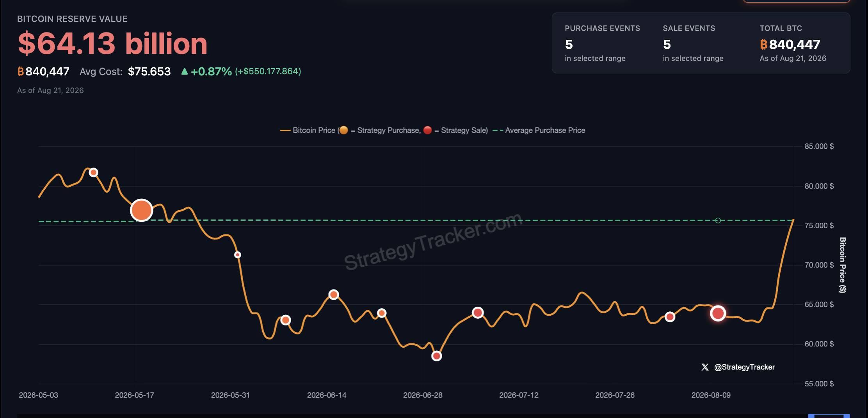Click the 2026-05-31 date label
This screenshot has width=868, height=418.
pos(230,395)
